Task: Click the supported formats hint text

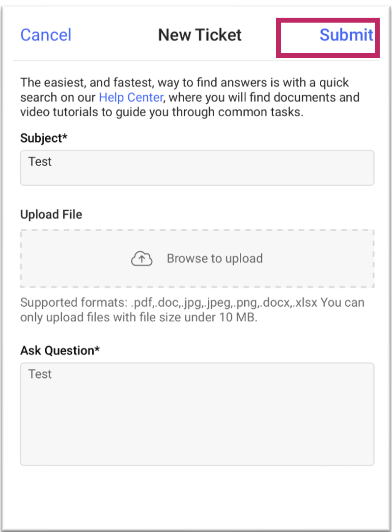Action: click(192, 310)
